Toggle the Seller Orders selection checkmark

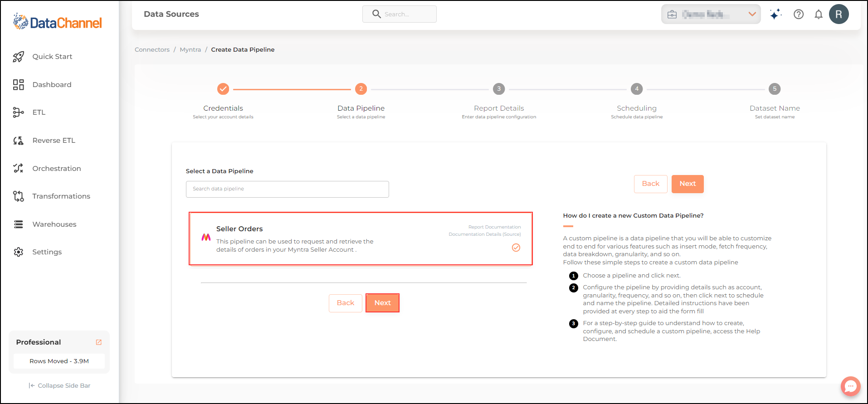(x=516, y=248)
